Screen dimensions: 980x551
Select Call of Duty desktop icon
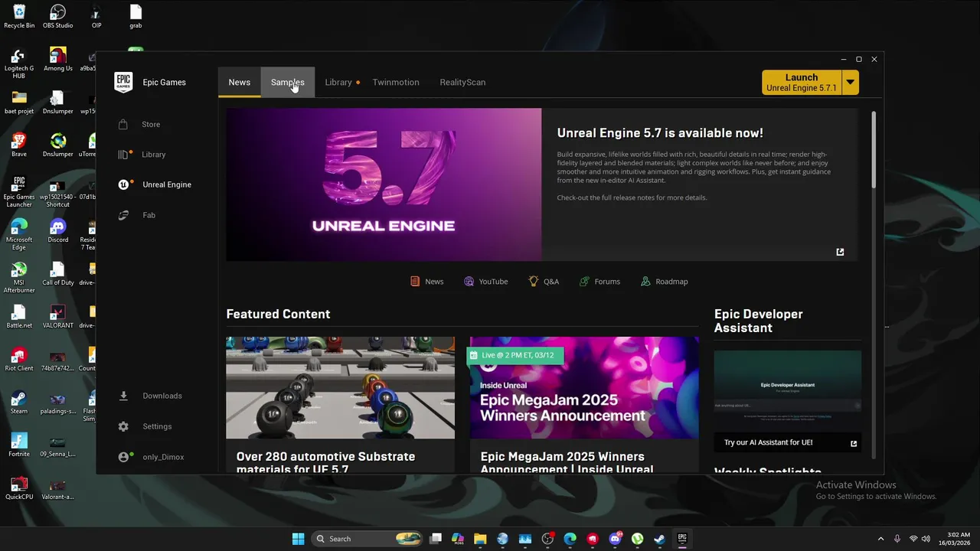58,275
